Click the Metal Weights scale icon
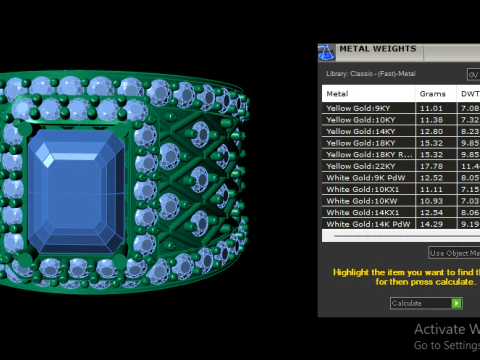Image resolution: width=480 pixels, height=360 pixels. (326, 53)
